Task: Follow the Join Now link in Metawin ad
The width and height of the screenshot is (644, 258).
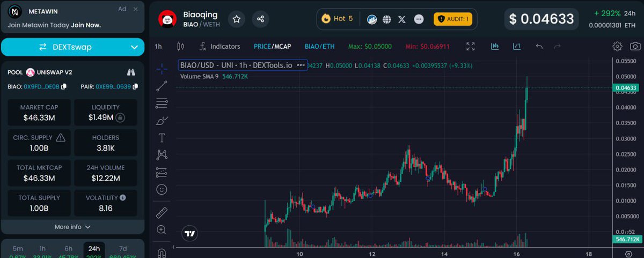Action: tap(86, 25)
